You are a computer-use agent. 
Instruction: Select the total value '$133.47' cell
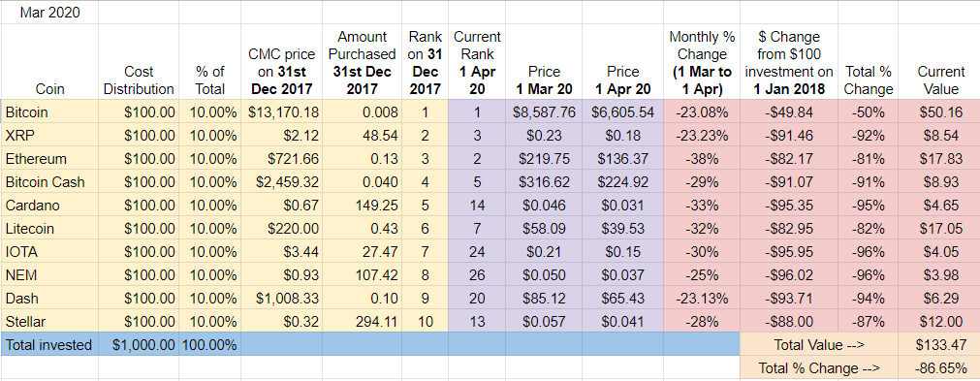(x=938, y=345)
